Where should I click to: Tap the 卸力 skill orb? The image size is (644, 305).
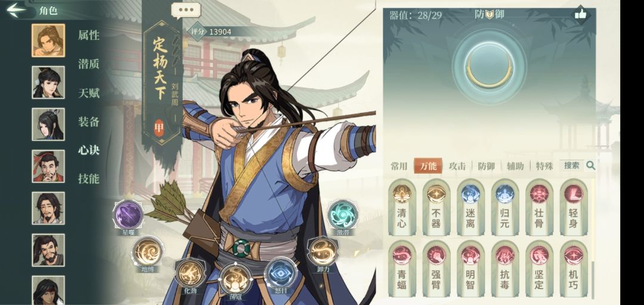point(323,251)
